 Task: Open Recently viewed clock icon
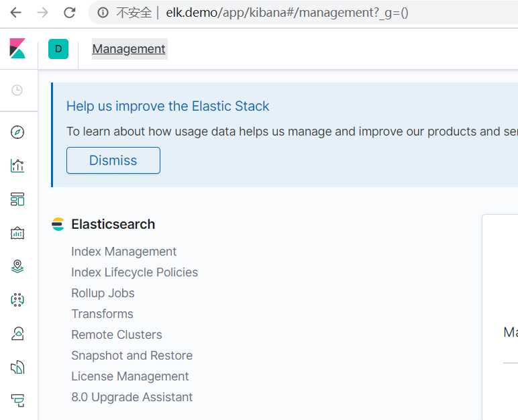click(17, 90)
